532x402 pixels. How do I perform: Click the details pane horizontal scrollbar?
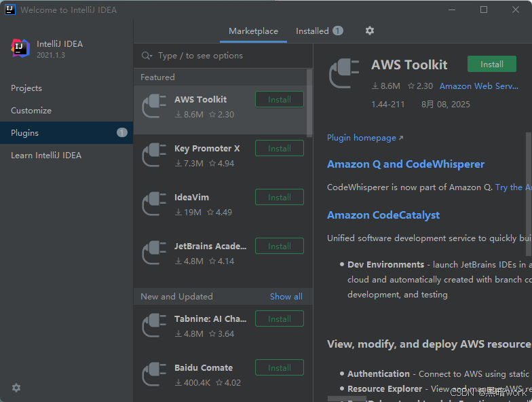pos(347,399)
